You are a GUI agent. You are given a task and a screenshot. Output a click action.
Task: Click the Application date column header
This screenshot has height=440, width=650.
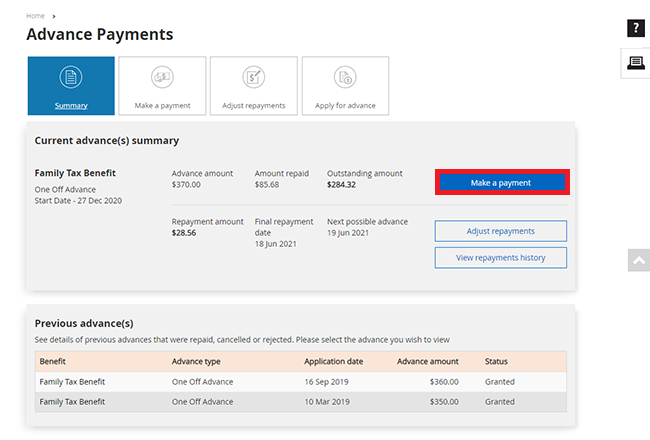click(x=333, y=361)
